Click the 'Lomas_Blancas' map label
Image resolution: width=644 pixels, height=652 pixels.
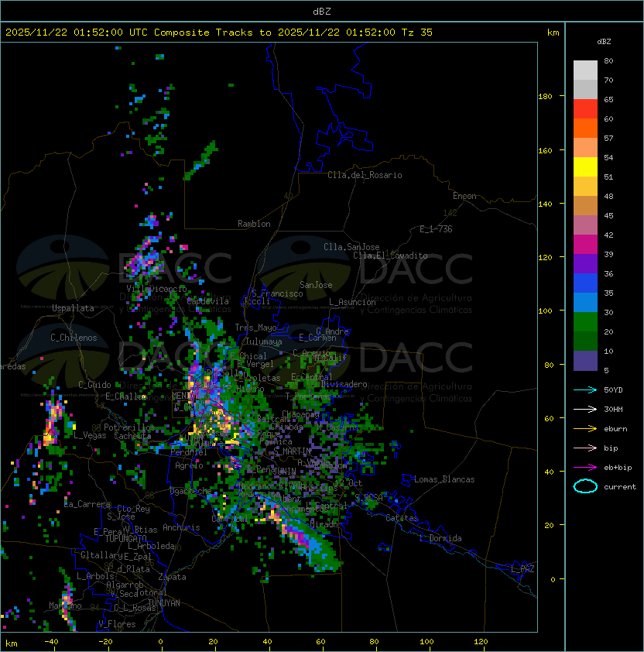(444, 479)
